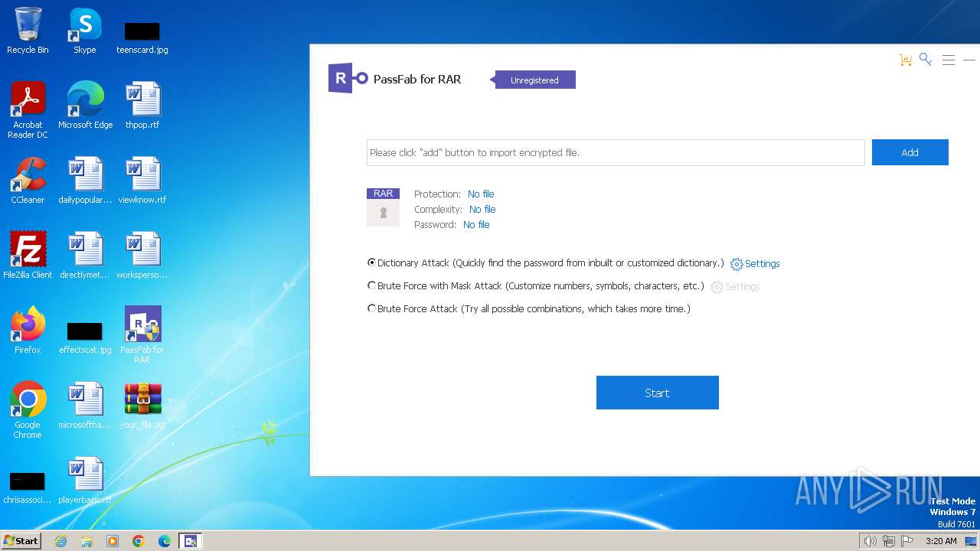Select the microsoftha document on desktop
This screenshot has width=980, height=551.
[x=85, y=406]
